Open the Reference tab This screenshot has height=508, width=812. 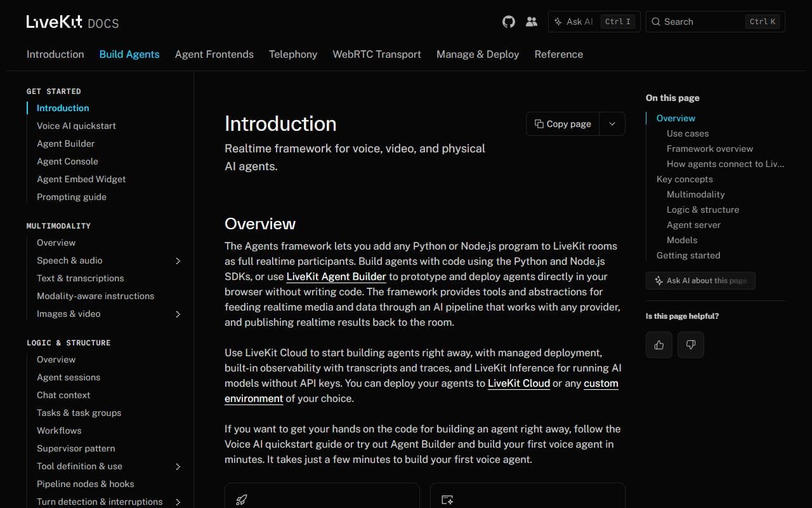click(559, 54)
